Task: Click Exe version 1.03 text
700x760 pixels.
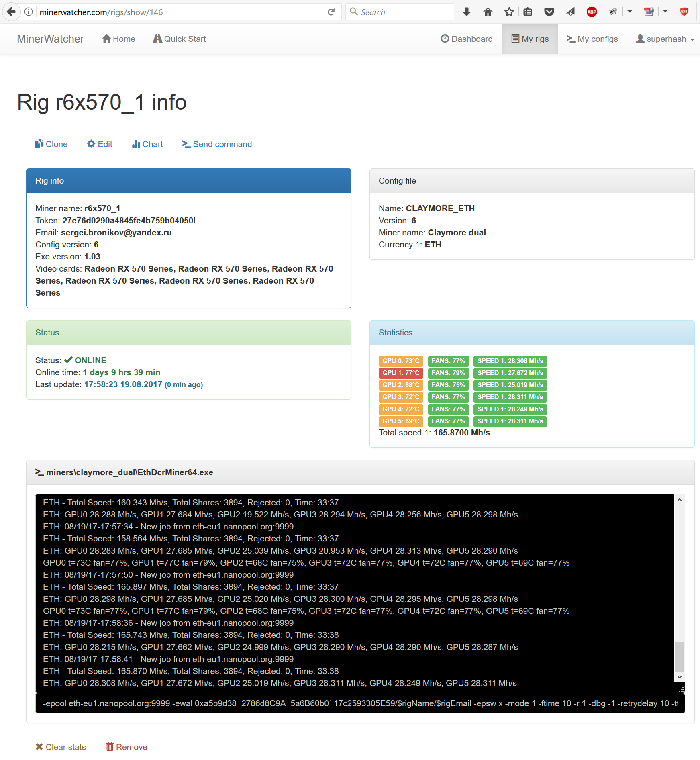Action: [68, 257]
